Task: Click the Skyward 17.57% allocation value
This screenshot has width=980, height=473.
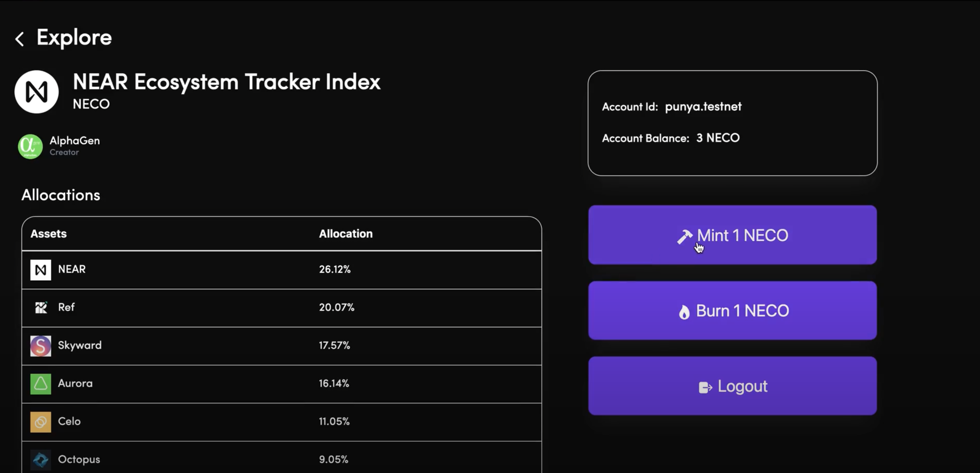Action: [x=334, y=346]
